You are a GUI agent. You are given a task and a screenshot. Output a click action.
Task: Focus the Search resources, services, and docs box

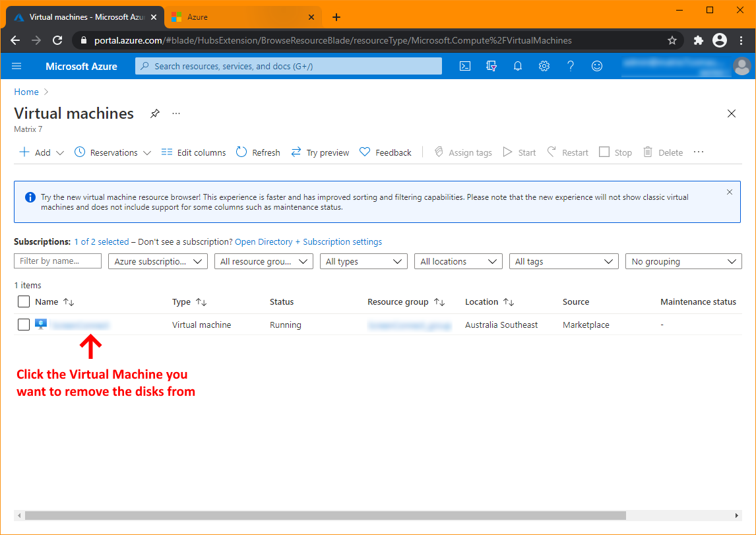(288, 66)
